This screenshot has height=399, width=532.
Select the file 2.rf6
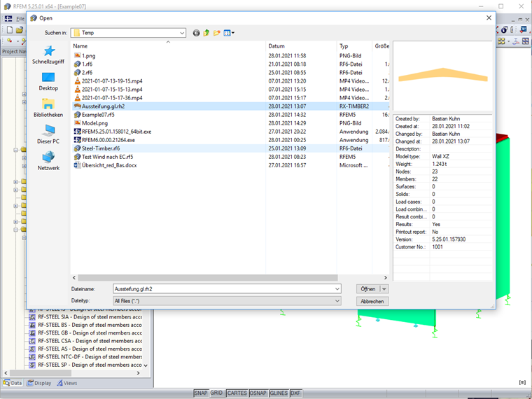pyautogui.click(x=87, y=73)
